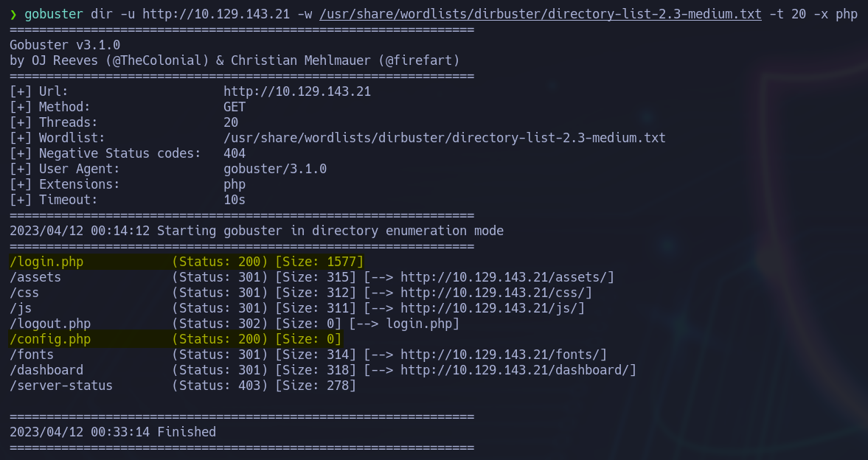Click the /server-status result entry
The width and height of the screenshot is (868, 460).
pos(61,386)
